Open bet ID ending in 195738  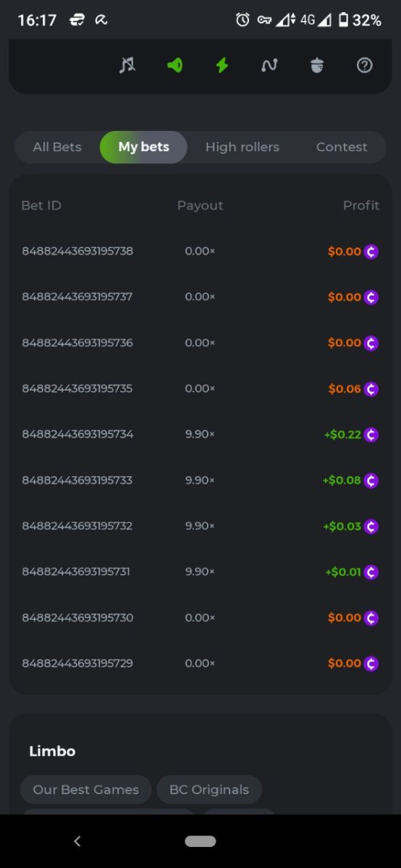pos(77,252)
